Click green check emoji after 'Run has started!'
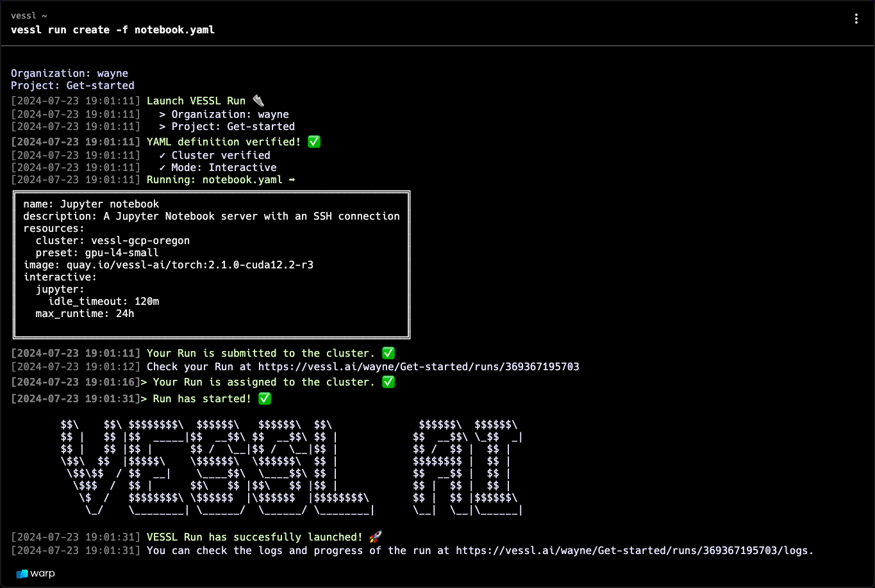Viewport: 875px width, 588px height. click(265, 398)
